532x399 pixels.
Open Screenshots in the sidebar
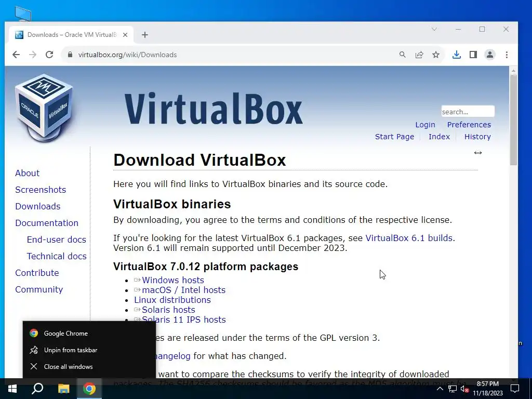[41, 190]
